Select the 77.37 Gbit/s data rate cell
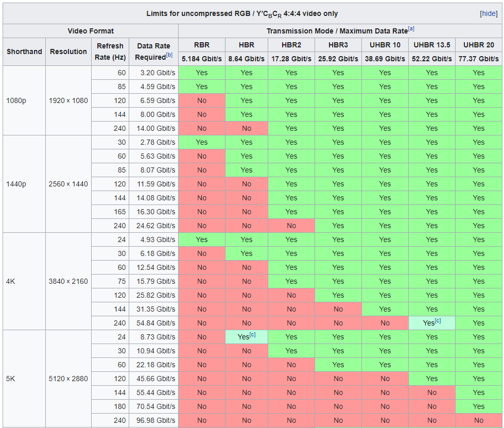504x428 pixels. pos(479,59)
